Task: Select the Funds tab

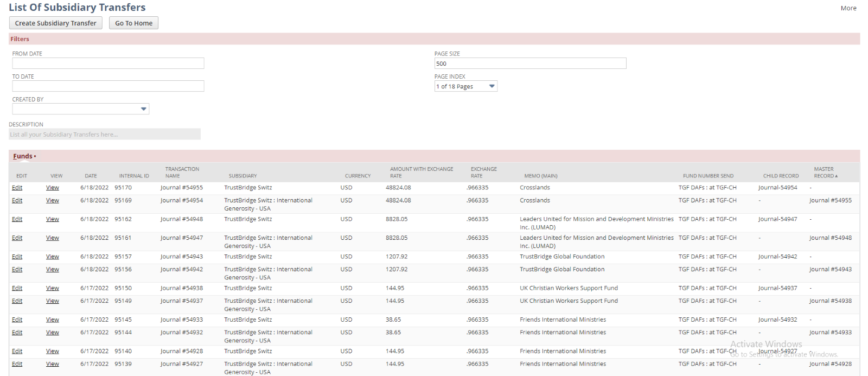Action: point(23,156)
